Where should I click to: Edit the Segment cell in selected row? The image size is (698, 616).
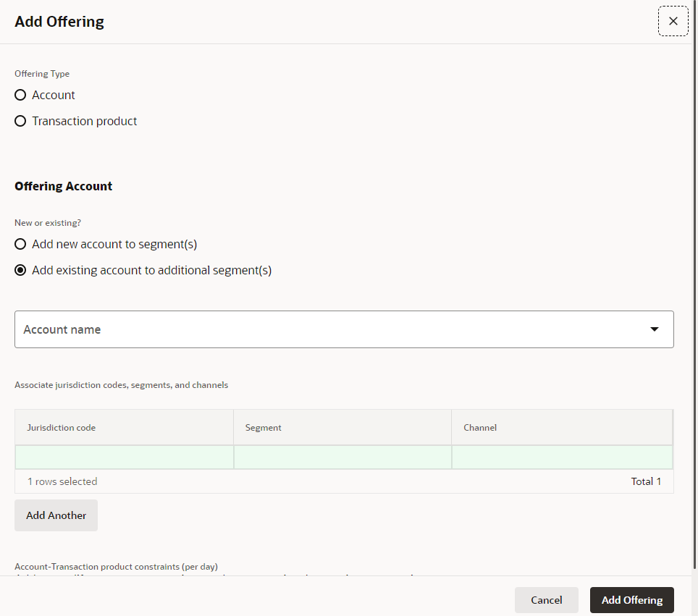[x=342, y=457]
